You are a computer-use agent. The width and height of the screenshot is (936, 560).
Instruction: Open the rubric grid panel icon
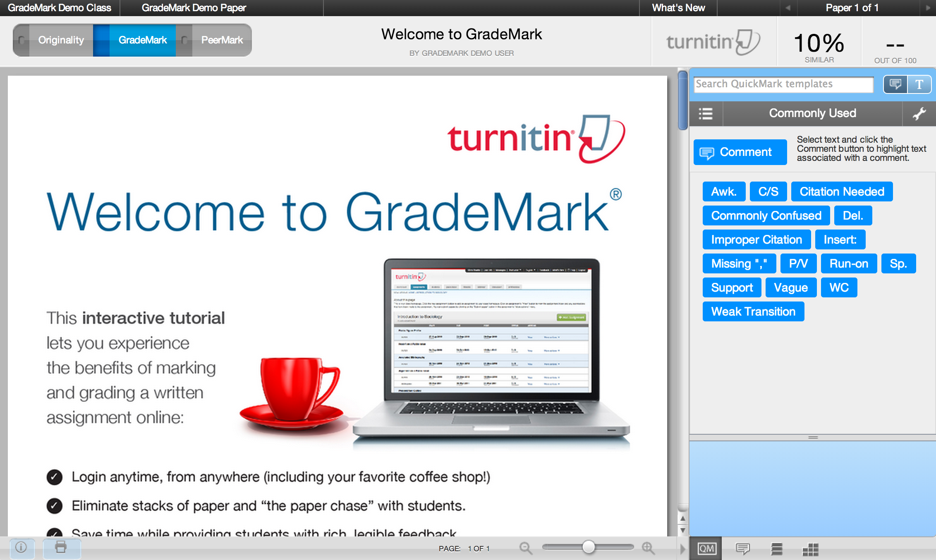(x=810, y=549)
